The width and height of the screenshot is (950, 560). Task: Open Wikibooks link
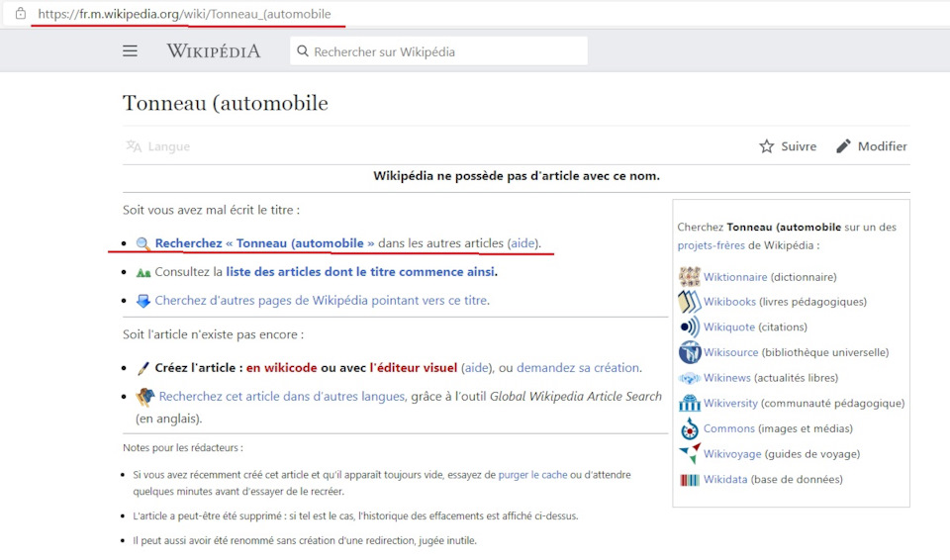pyautogui.click(x=729, y=302)
